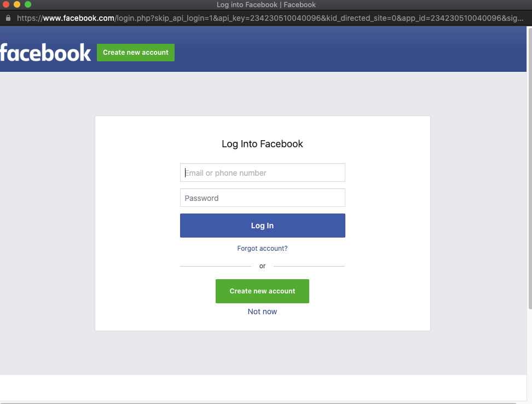Click Create new account in the blue header
This screenshot has height=404, width=532.
[136, 53]
